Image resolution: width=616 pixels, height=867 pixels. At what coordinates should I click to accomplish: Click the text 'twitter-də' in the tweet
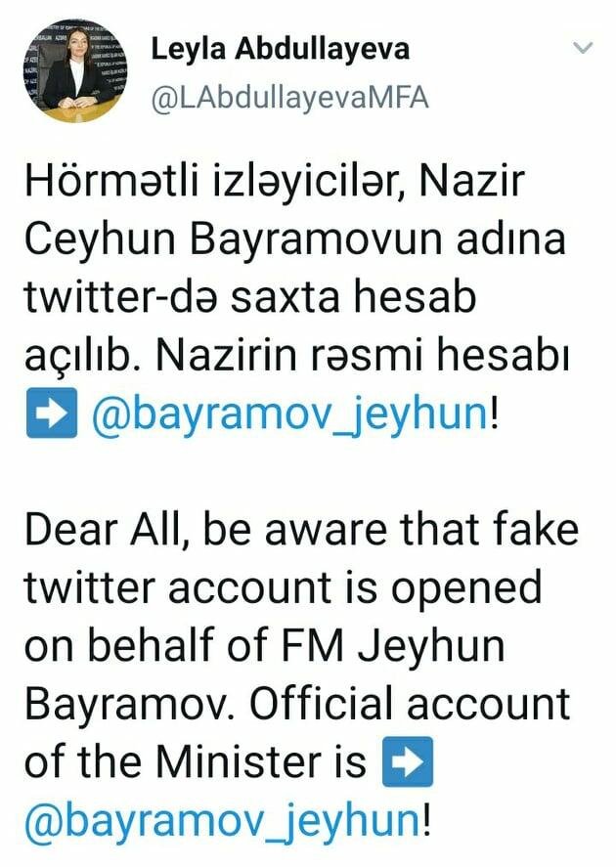pos(119,296)
